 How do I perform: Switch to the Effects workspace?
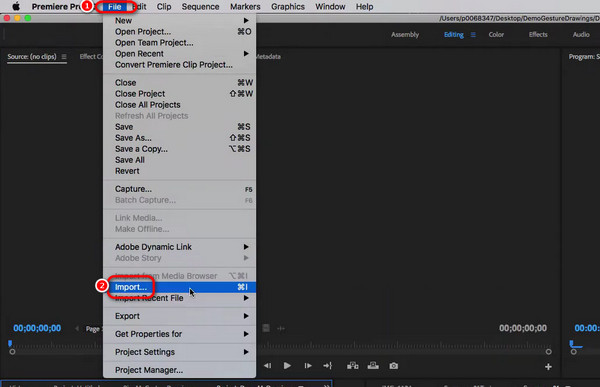click(538, 34)
